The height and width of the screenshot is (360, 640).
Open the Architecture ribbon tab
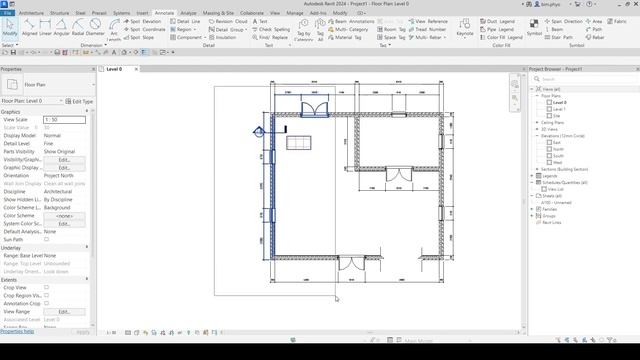pyautogui.click(x=31, y=13)
